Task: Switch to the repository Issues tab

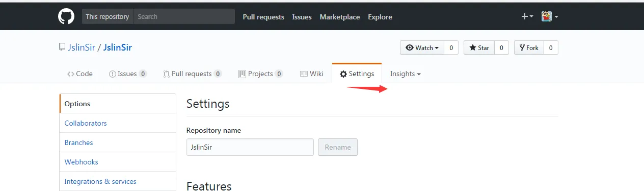Action: click(128, 74)
